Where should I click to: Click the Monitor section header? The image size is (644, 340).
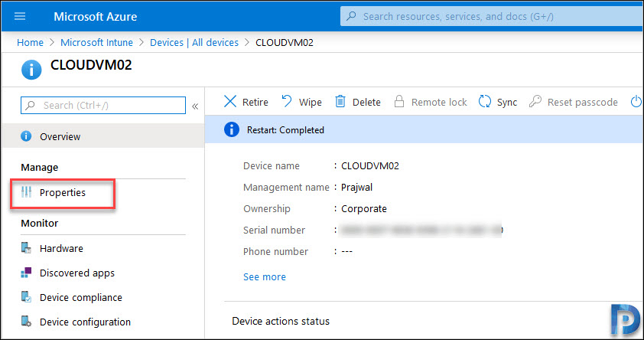40,224
